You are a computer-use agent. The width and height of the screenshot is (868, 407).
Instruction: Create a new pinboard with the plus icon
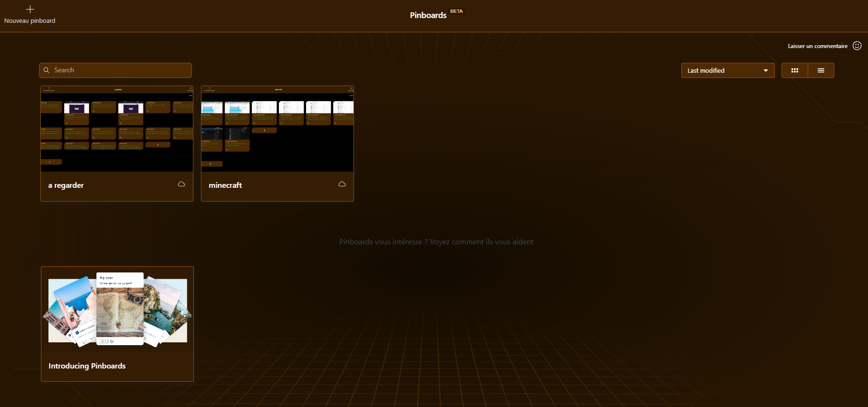pyautogui.click(x=30, y=9)
